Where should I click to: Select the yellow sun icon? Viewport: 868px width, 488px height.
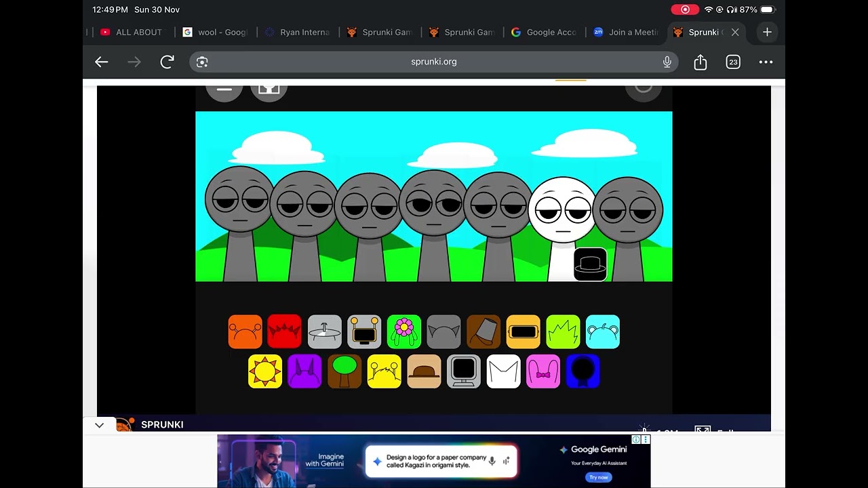(265, 371)
